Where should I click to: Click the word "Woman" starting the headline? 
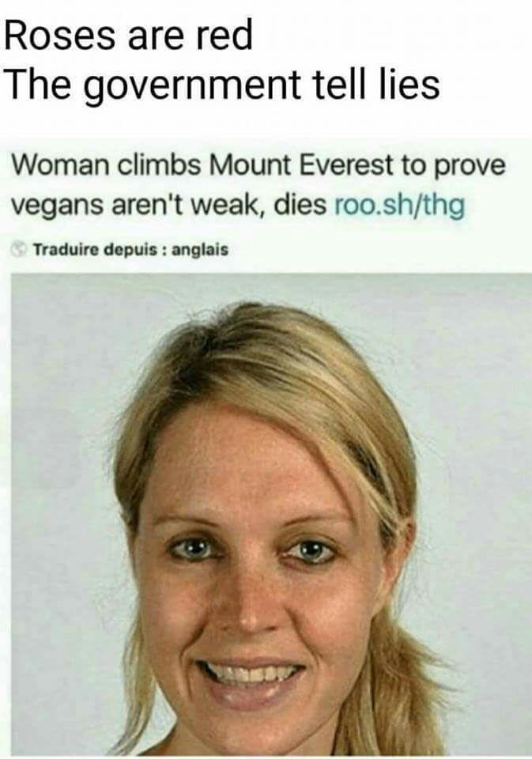(x=60, y=165)
